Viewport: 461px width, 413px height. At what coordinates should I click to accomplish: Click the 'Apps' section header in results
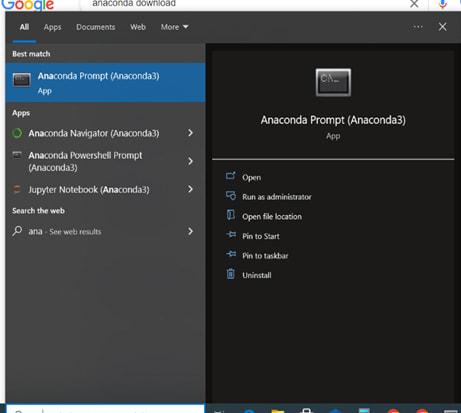tap(21, 113)
